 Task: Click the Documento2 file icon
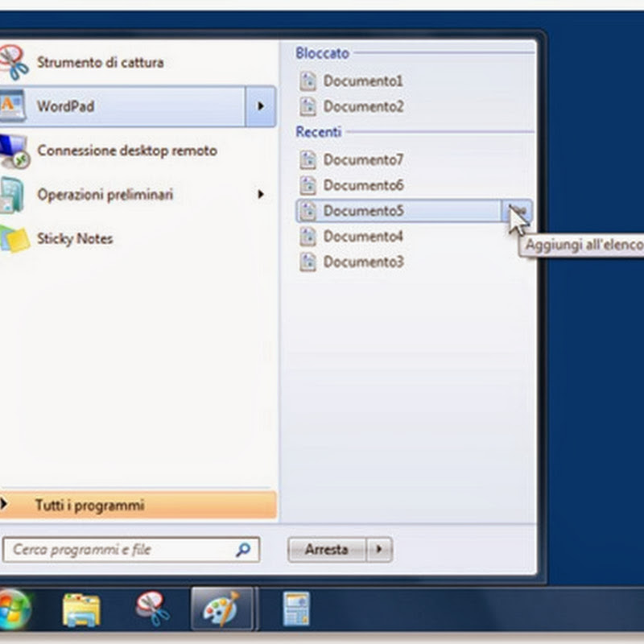(308, 106)
